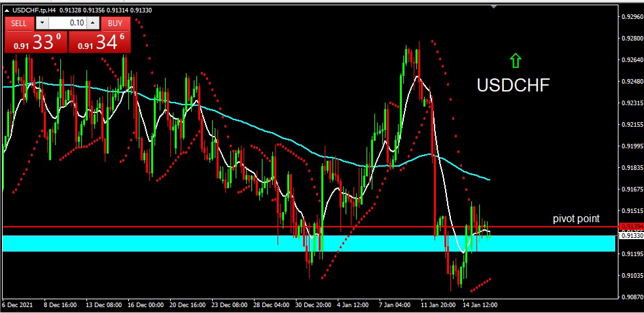Click the 11 Jan 20:00 time label
The width and height of the screenshot is (644, 313).
[438, 305]
